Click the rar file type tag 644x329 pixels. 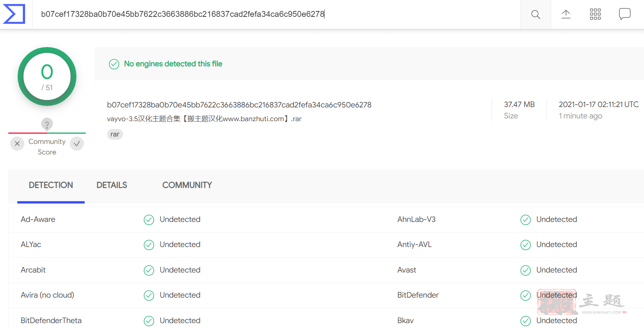pyautogui.click(x=115, y=134)
